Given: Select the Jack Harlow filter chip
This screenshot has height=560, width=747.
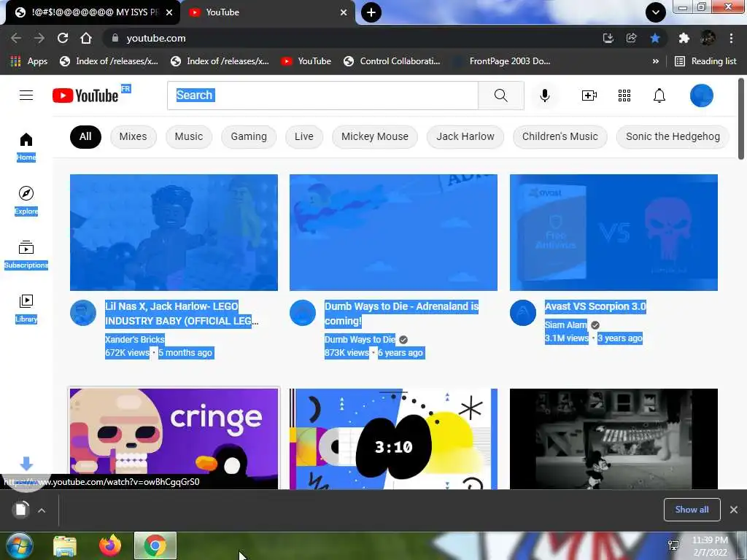Looking at the screenshot, I should click(465, 136).
